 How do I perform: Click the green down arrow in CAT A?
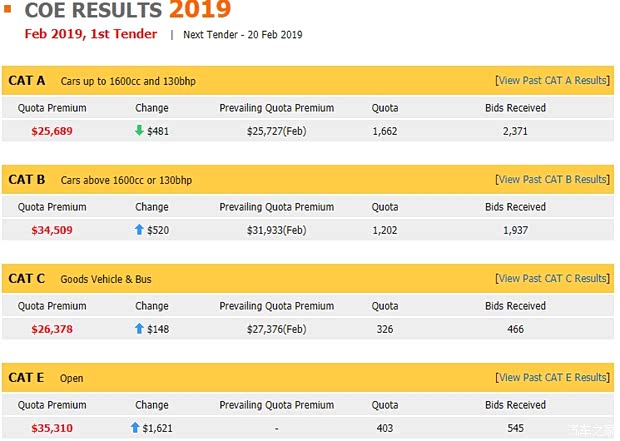[x=139, y=130]
